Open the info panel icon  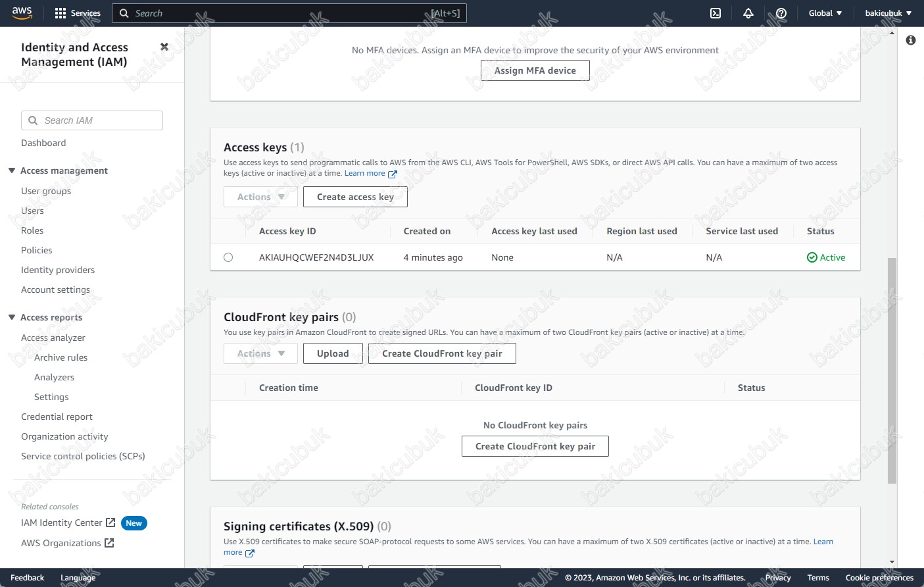click(x=911, y=40)
